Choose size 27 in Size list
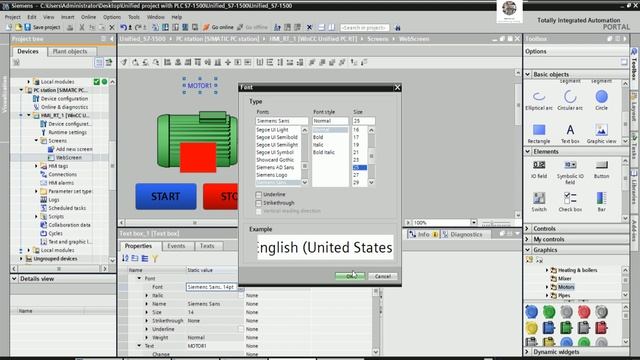This screenshot has height=360, width=640. (x=356, y=175)
